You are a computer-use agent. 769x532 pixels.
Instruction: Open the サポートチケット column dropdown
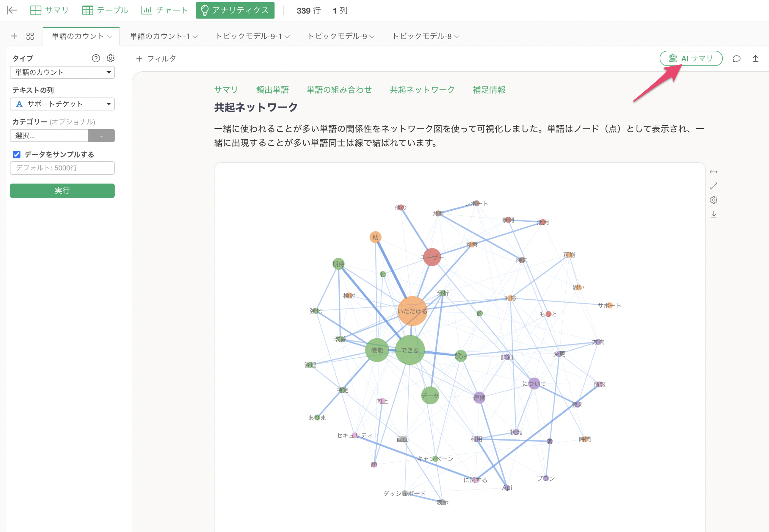click(62, 104)
